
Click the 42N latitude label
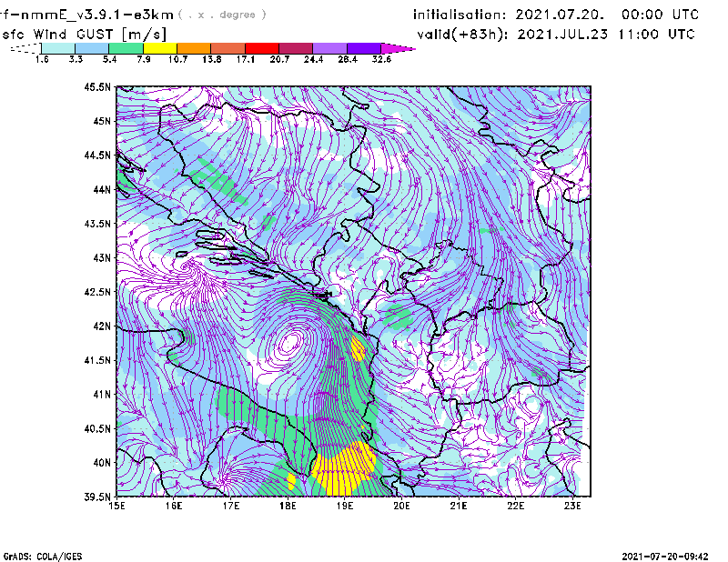pos(102,326)
